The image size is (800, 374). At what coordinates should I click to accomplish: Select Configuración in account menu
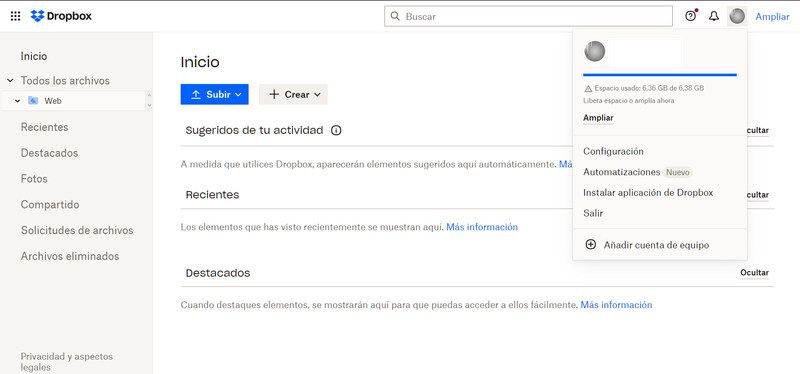point(613,152)
